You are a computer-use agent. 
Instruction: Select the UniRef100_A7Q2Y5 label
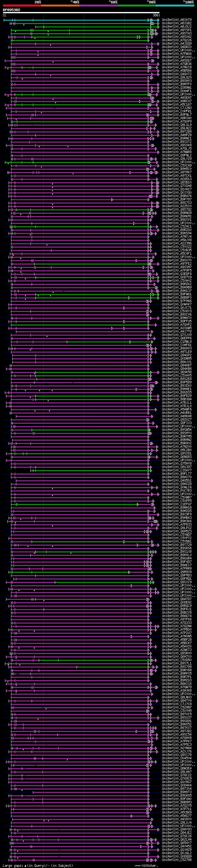(177, 806)
